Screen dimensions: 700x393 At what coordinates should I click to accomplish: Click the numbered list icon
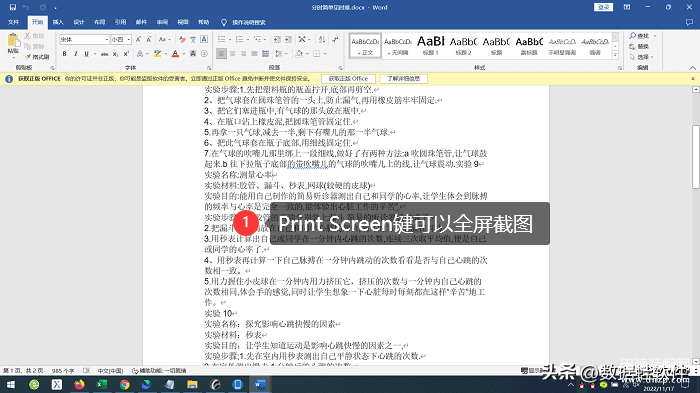click(239, 39)
